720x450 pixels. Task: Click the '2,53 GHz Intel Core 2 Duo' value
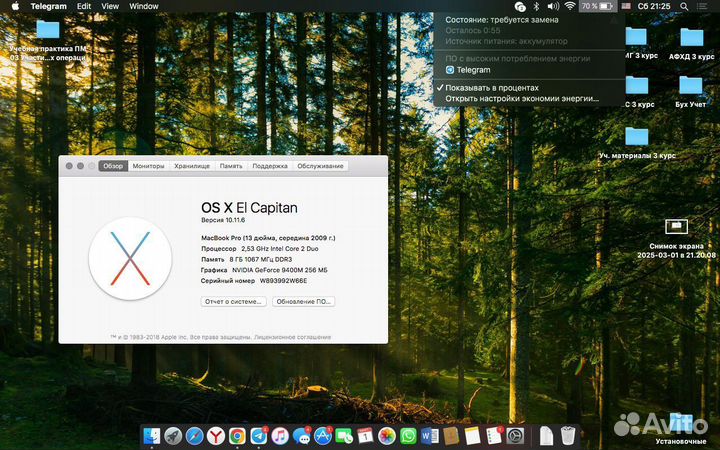click(x=280, y=248)
